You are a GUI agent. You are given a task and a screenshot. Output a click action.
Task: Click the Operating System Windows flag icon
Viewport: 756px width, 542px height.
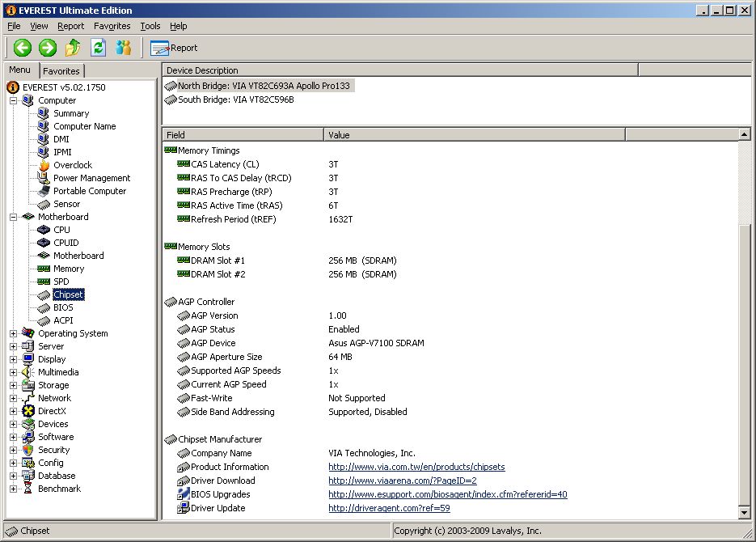click(28, 333)
